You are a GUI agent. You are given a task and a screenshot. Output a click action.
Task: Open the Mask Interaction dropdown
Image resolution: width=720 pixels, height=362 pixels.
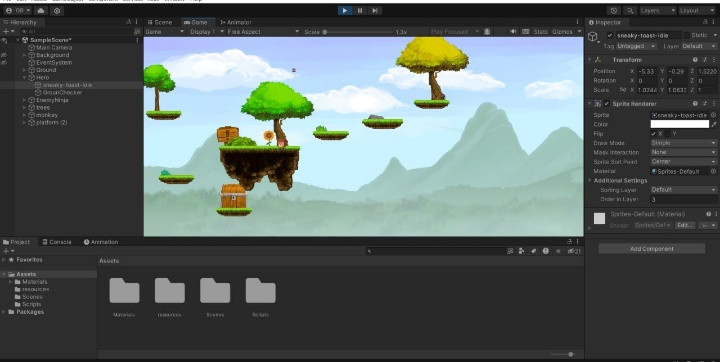683,152
